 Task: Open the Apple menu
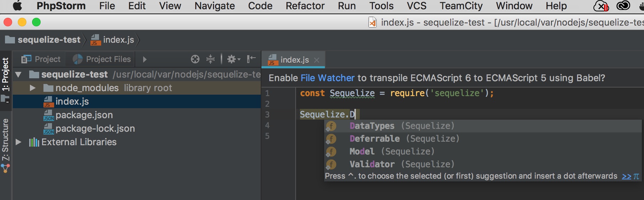pyautogui.click(x=17, y=6)
